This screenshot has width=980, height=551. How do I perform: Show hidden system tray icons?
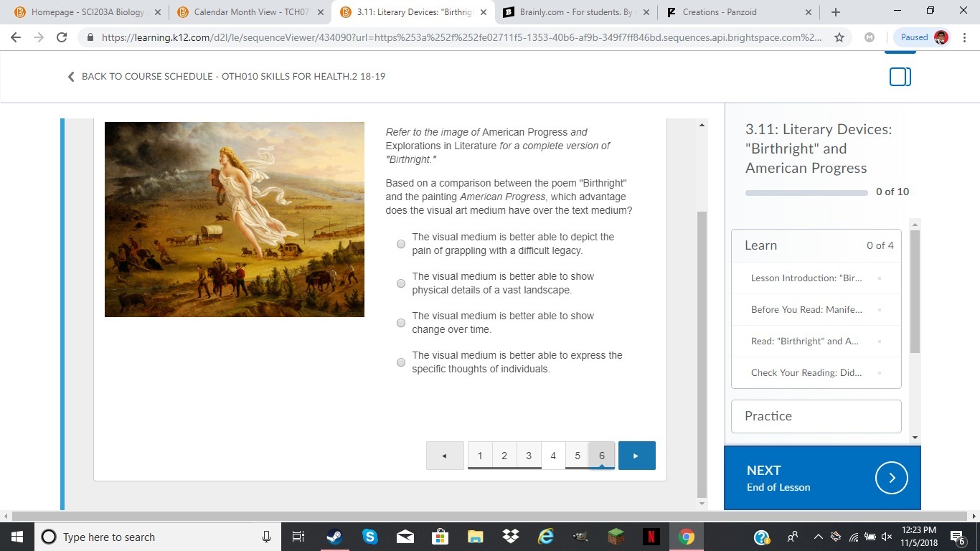point(818,537)
